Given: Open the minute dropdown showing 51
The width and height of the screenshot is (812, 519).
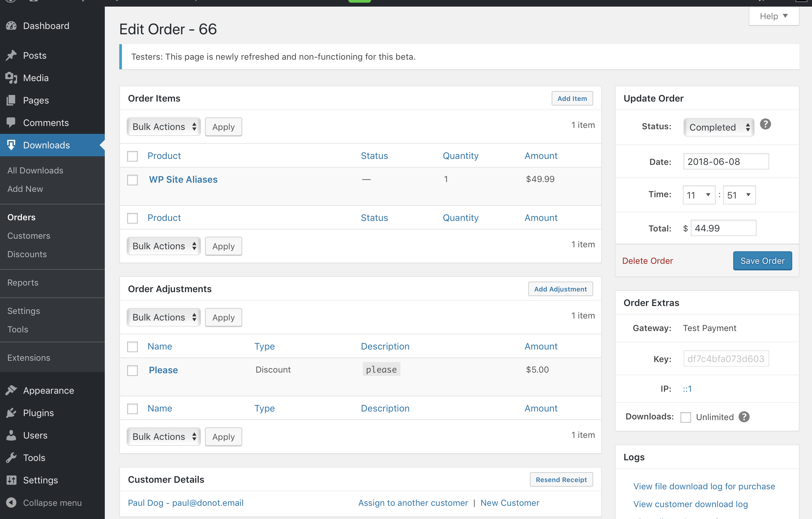Looking at the screenshot, I should [x=739, y=195].
